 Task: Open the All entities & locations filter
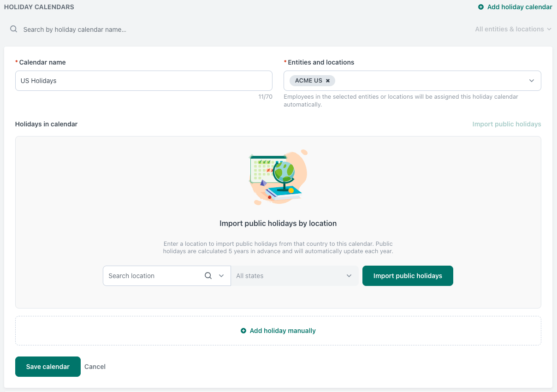(x=513, y=29)
